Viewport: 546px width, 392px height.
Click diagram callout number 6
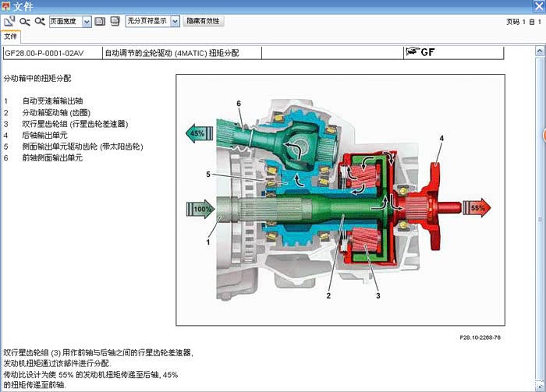239,104
